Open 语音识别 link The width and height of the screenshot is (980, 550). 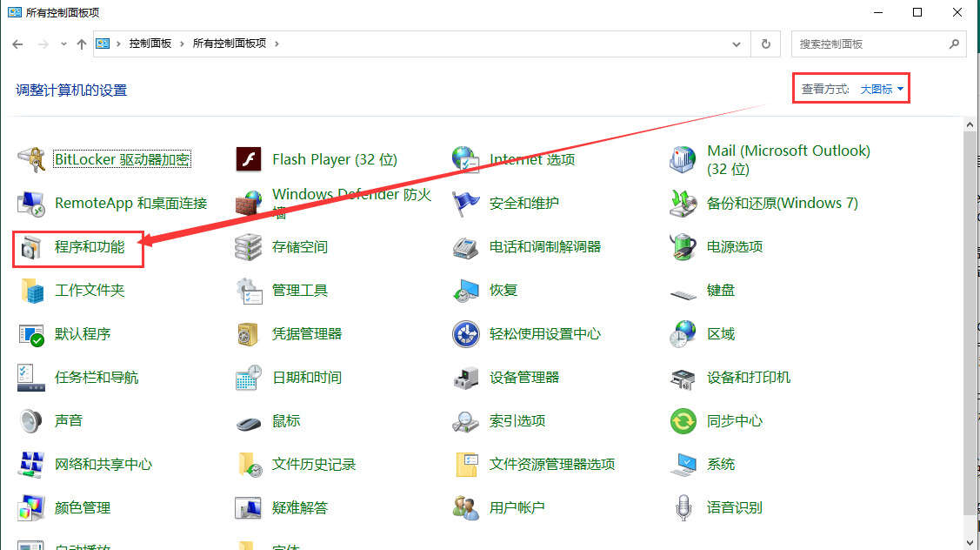pyautogui.click(x=735, y=507)
